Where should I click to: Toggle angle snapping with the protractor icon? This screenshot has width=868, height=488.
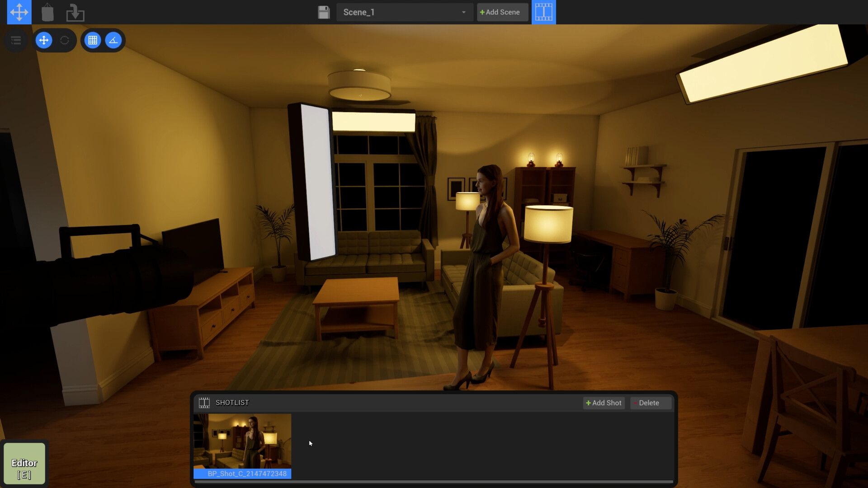113,40
